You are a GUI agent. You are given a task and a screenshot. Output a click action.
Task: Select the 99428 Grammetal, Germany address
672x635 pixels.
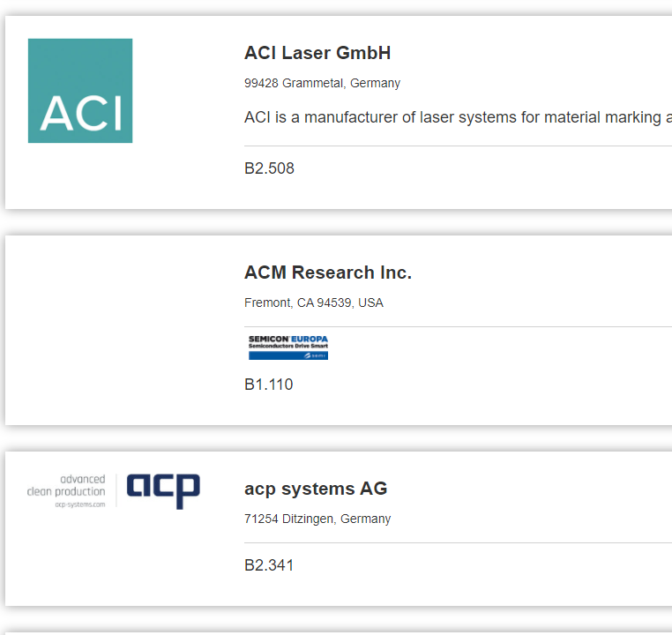coord(322,83)
